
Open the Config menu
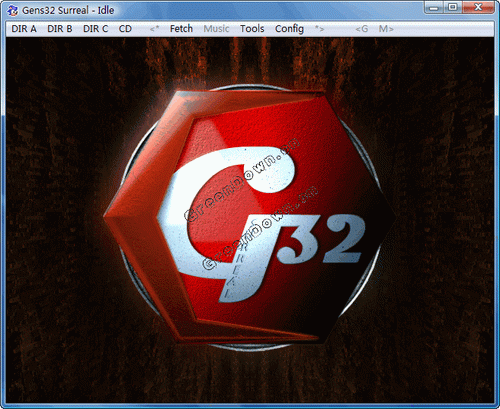[289, 29]
